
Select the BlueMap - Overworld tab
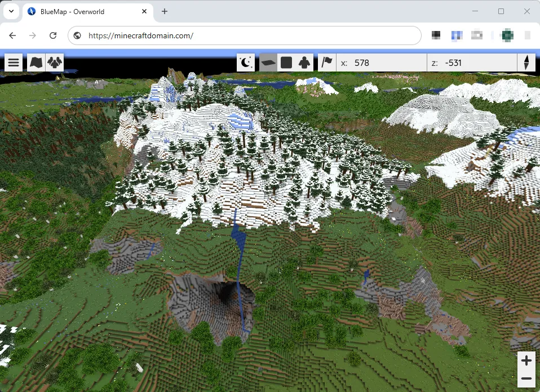coord(85,11)
